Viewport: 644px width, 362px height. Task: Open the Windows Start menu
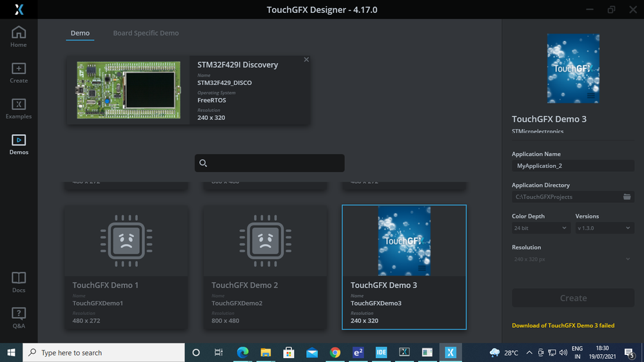tap(11, 352)
